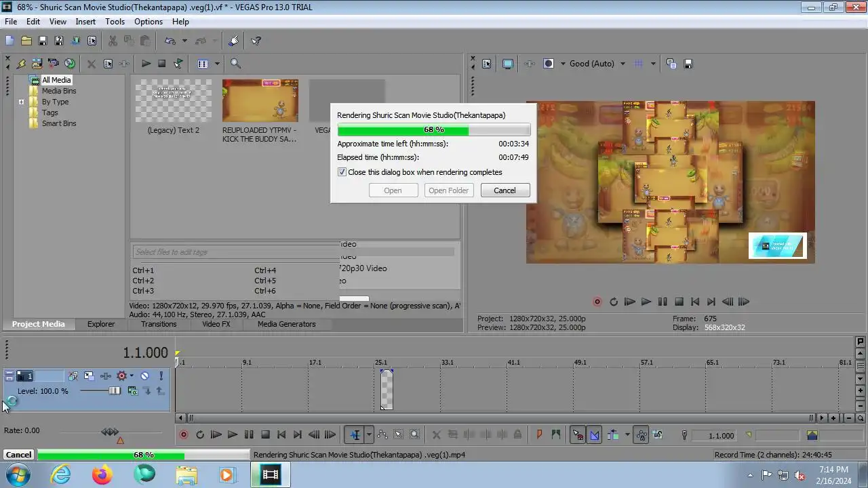Open the File menu
Screen dimensions: 868x488
[11, 22]
